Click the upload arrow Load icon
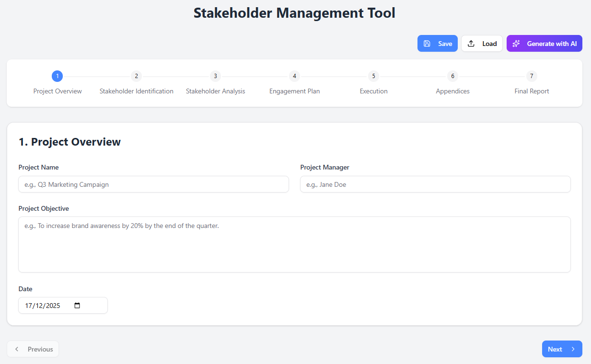The image size is (591, 364). point(471,44)
